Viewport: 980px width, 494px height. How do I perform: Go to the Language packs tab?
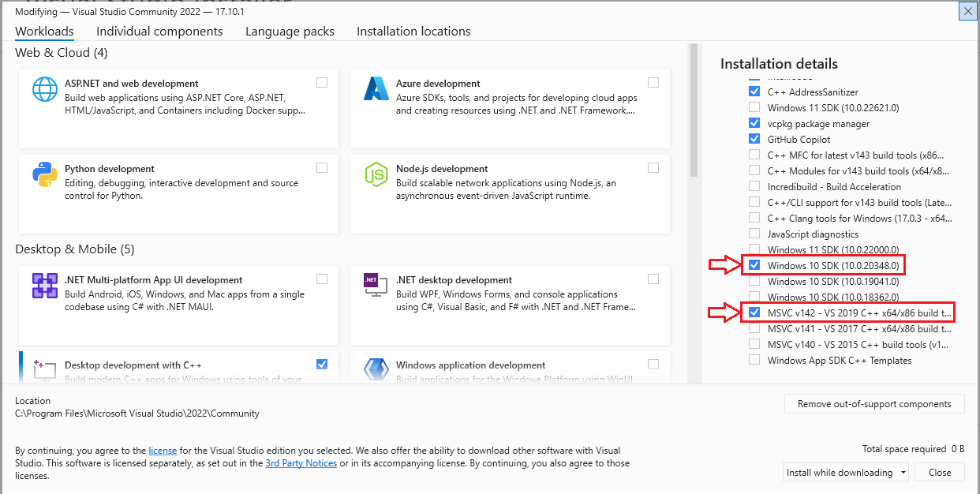290,32
